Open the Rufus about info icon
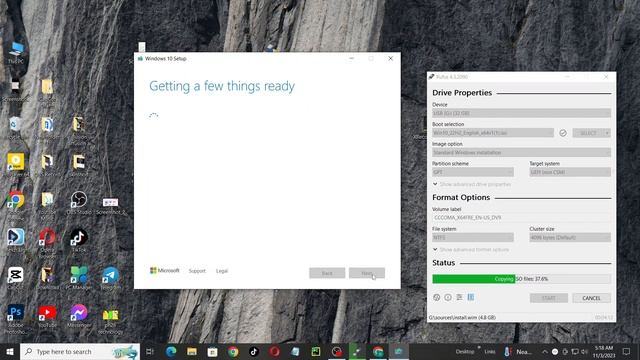The image size is (640, 360). click(448, 298)
